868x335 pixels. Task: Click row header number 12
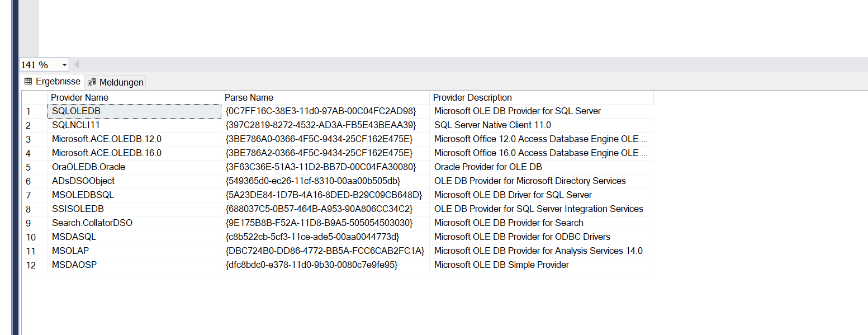[x=35, y=265]
